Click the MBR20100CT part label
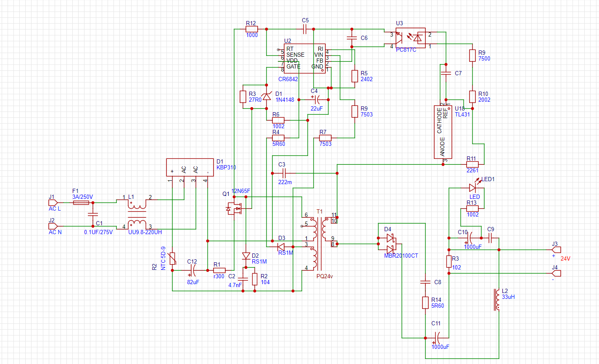Screen dimensions: 599x364 coord(401,256)
